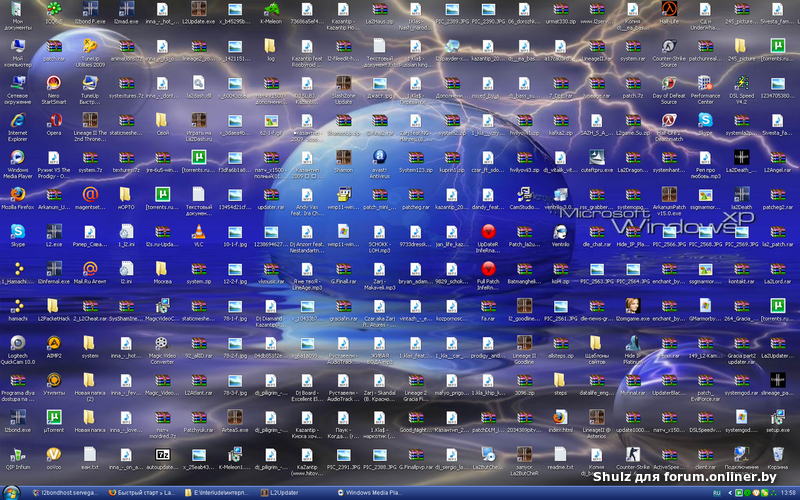Launch Counter-Strike Source icon

coord(669,46)
